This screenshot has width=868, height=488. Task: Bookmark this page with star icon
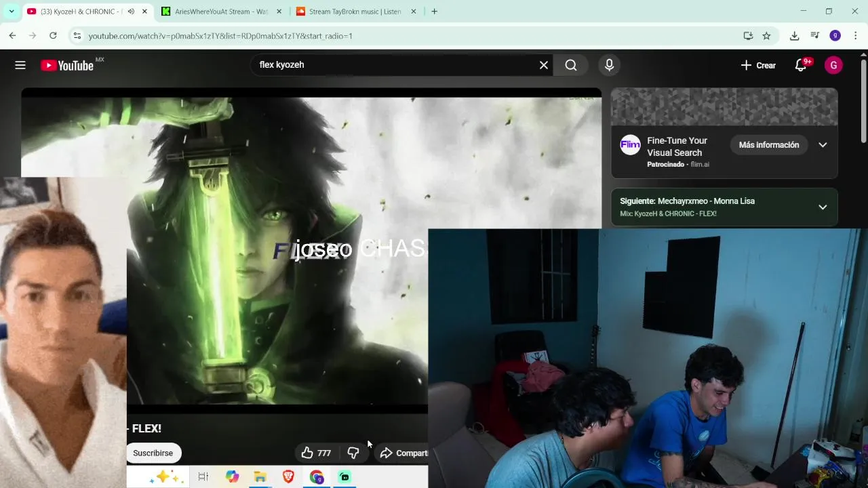click(x=766, y=35)
